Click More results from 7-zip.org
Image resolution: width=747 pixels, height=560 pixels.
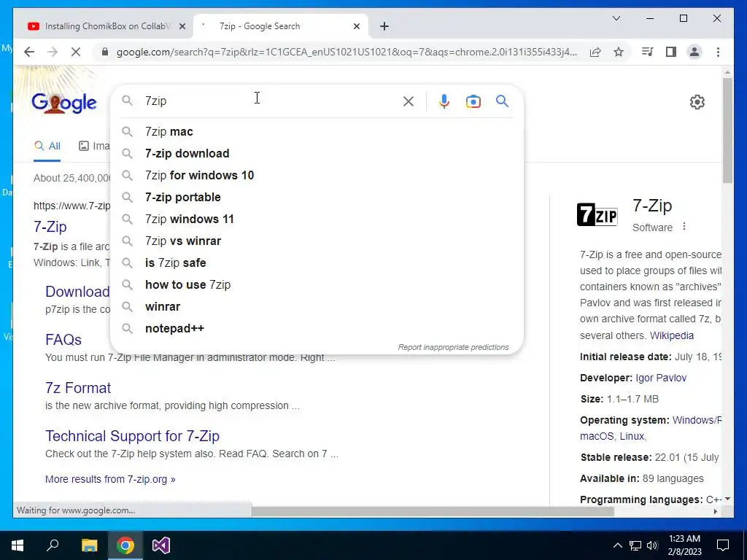(110, 479)
